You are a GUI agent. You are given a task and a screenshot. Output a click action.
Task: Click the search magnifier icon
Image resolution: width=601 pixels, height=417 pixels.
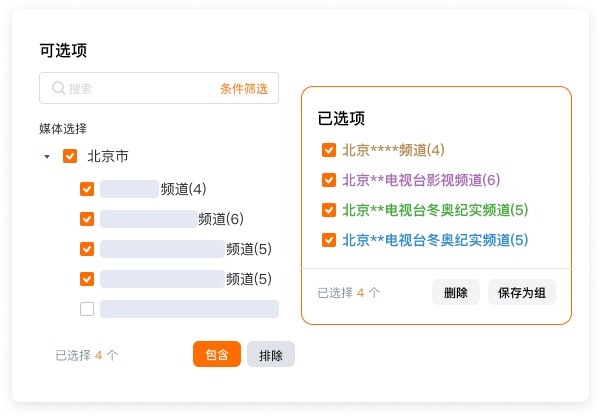[58, 88]
